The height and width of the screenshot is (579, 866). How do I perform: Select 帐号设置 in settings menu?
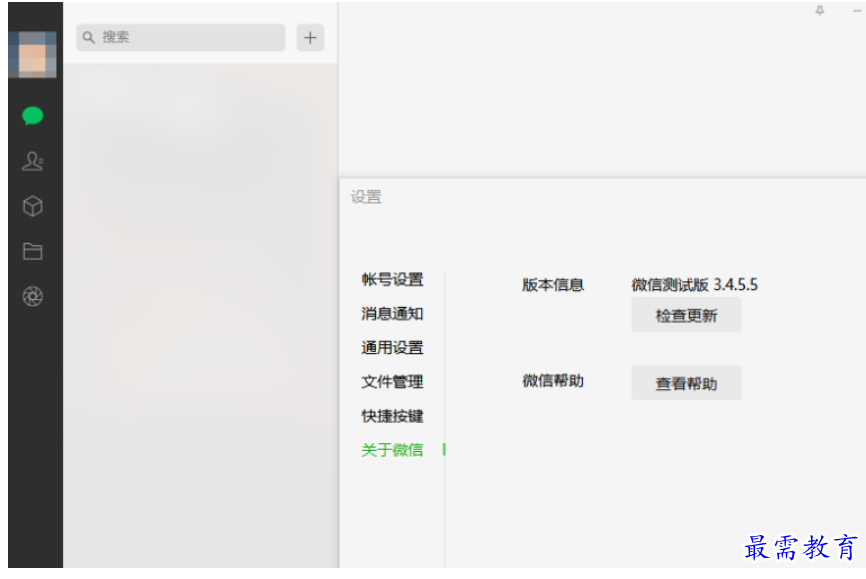coord(392,280)
